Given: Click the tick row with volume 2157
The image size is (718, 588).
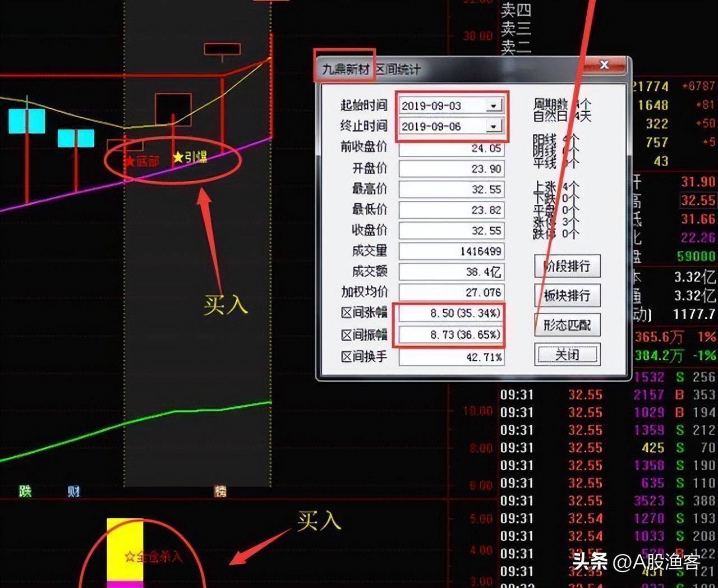Looking at the screenshot, I should [x=608, y=395].
